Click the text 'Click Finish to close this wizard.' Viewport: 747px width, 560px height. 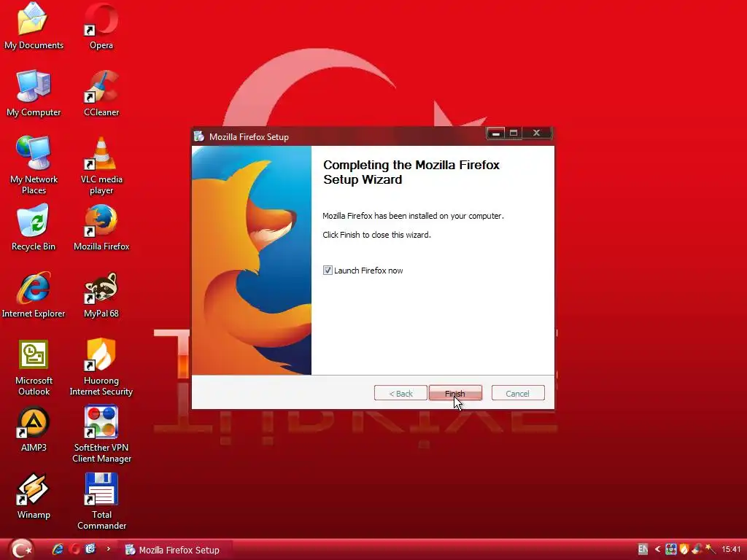(376, 235)
